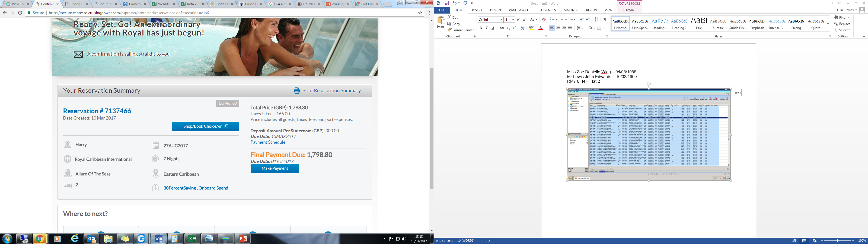Open PowerPoint from the taskbar
Viewport: 868px width, 244px height.
243,239
